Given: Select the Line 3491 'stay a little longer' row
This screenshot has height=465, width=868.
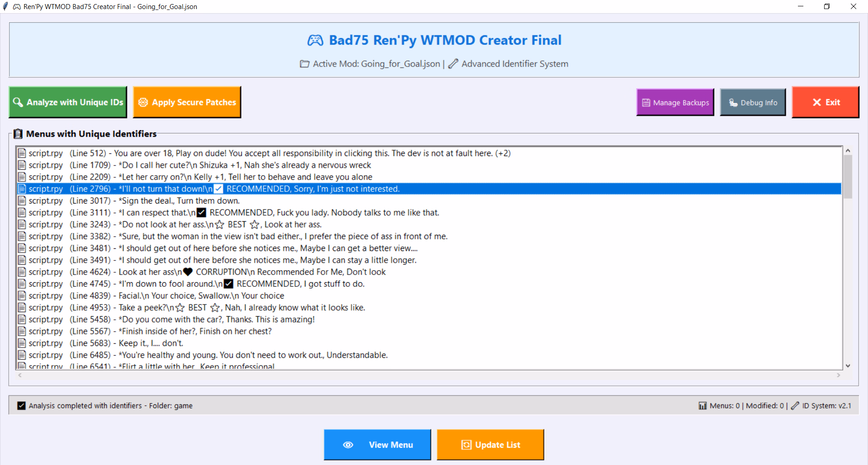Looking at the screenshot, I should click(429, 260).
